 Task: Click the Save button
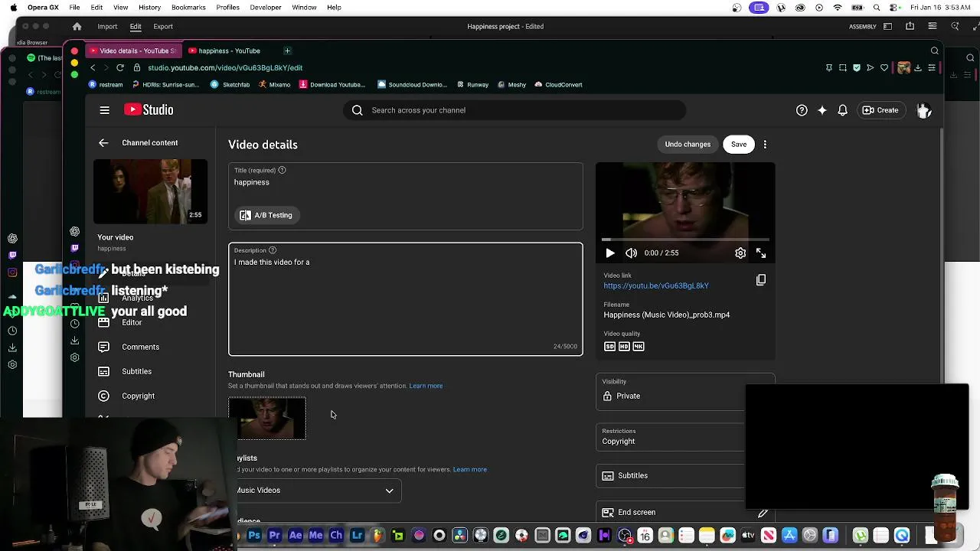[739, 145]
